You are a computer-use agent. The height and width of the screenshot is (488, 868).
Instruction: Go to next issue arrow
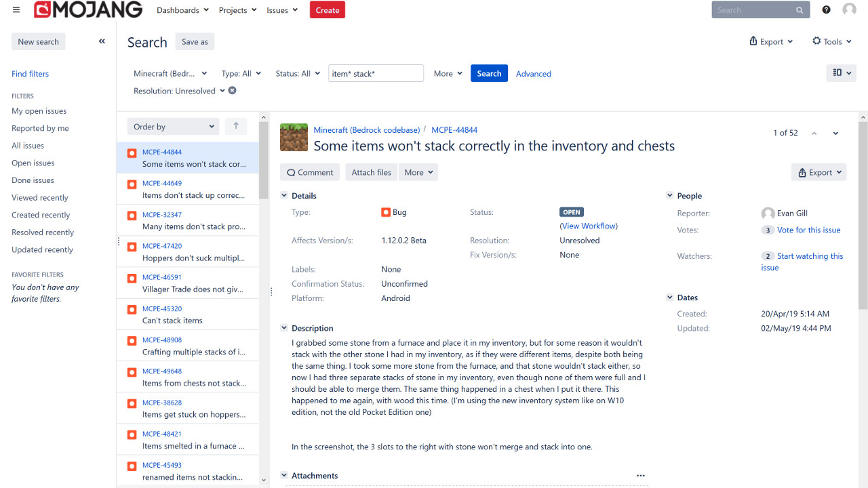click(835, 134)
